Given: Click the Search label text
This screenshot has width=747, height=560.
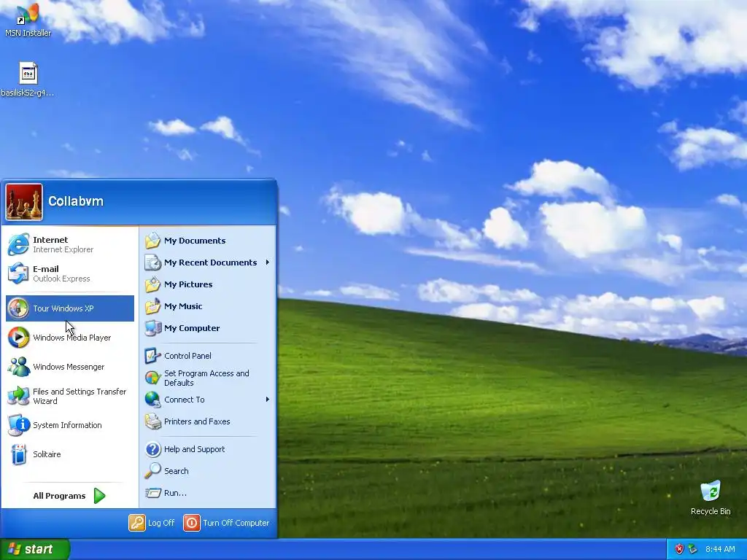Looking at the screenshot, I should coord(177,471).
